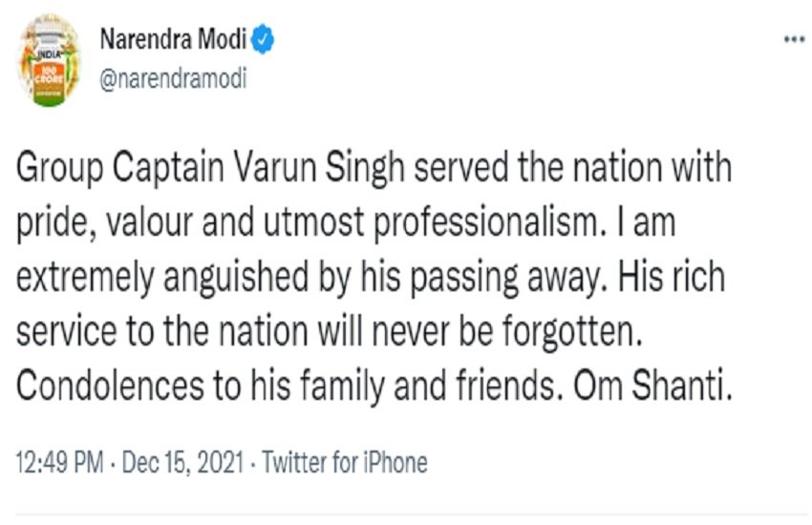Click the blue verified checkmark badge
Viewport: 812px width, 525px height.
click(x=263, y=39)
